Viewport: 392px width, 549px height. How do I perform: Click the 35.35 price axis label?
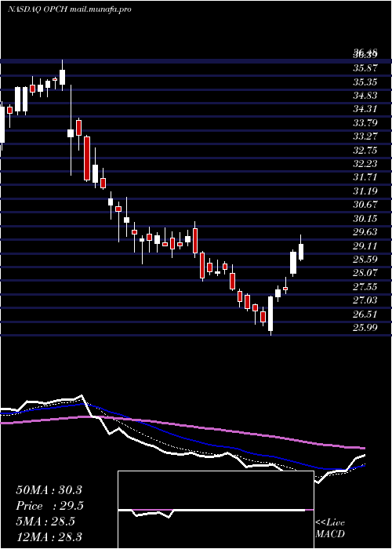pyautogui.click(x=365, y=82)
